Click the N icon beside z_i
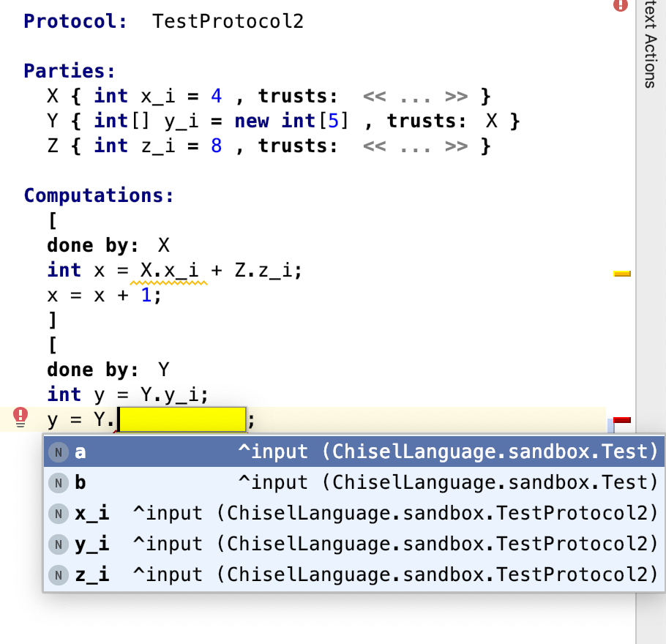The width and height of the screenshot is (666, 644). [58, 574]
